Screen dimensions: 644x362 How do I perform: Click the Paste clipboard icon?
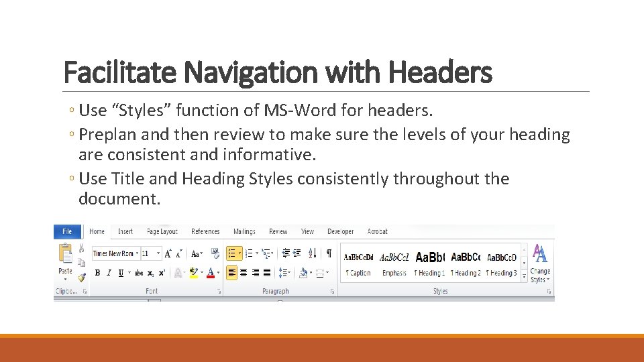65,253
